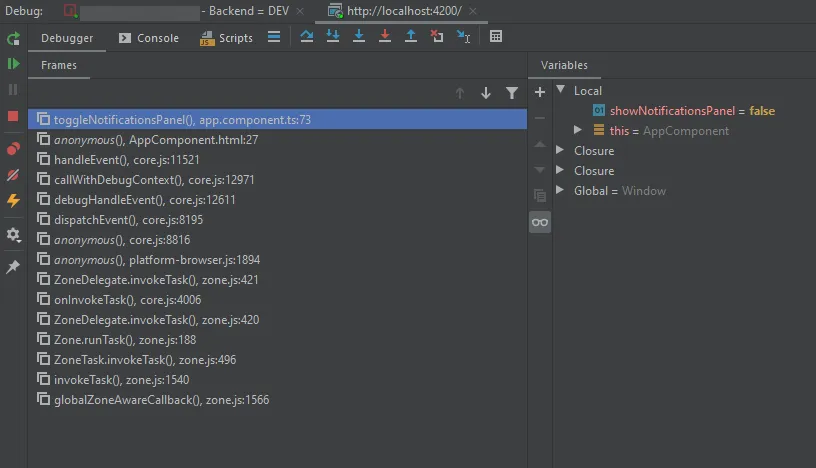The width and height of the screenshot is (816, 468).
Task: Select callWithDebugContext() frame at core.js:12971
Action: pyautogui.click(x=277, y=180)
